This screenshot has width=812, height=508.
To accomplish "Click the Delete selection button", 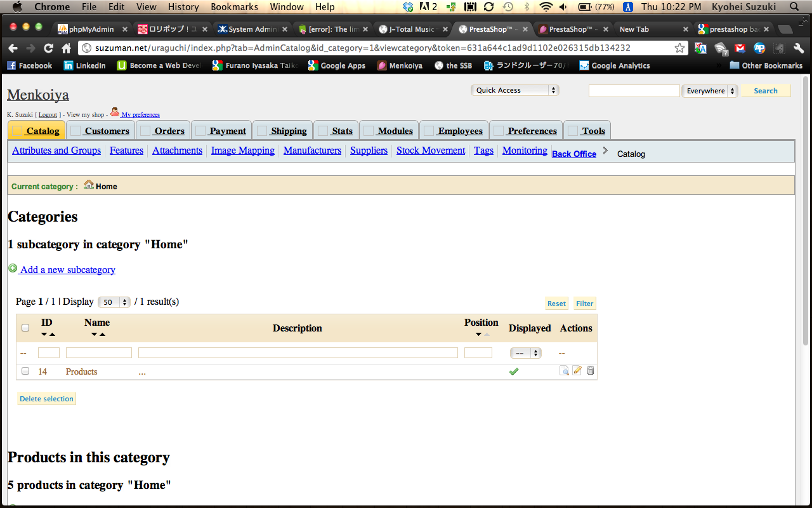I will (x=46, y=399).
